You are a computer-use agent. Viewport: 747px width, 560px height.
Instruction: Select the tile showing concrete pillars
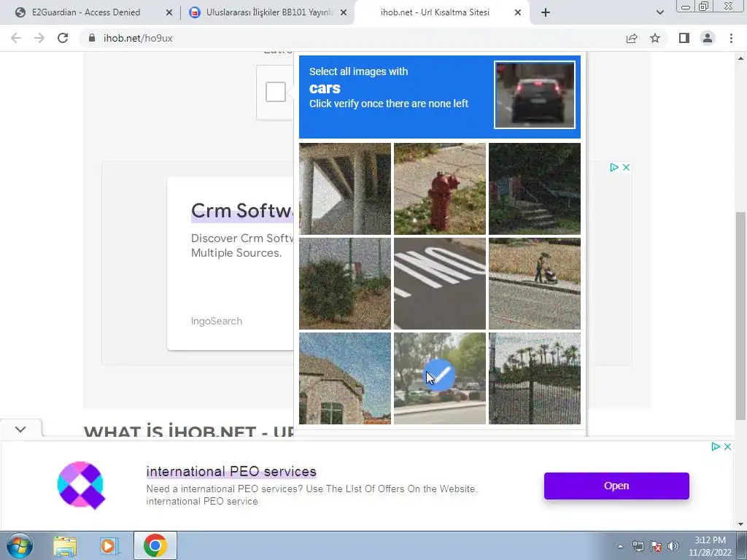point(345,189)
